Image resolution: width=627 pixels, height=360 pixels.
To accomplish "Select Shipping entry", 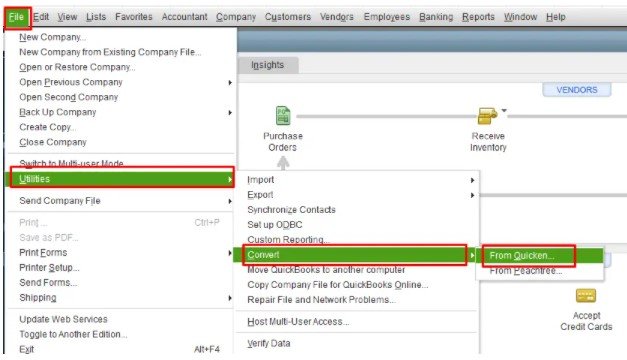I will pos(38,298).
